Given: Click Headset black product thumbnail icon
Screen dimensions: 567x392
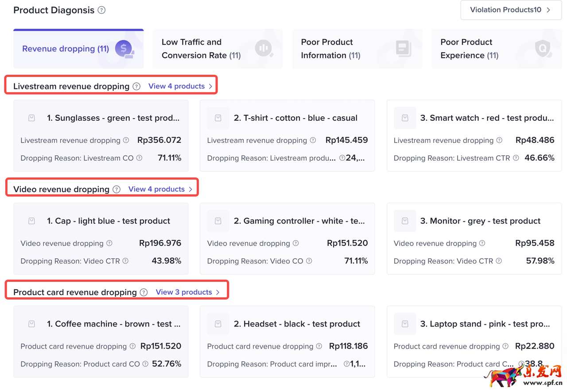Looking at the screenshot, I should pos(218,324).
